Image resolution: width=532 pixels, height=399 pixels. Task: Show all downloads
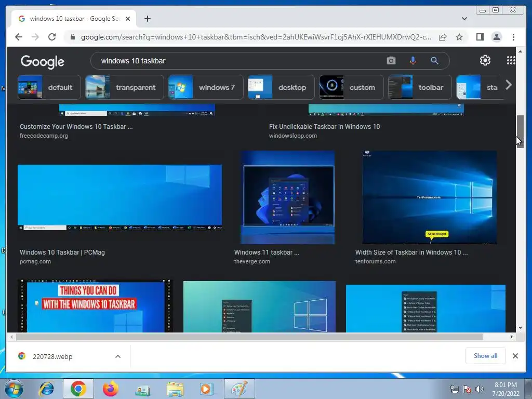486,356
